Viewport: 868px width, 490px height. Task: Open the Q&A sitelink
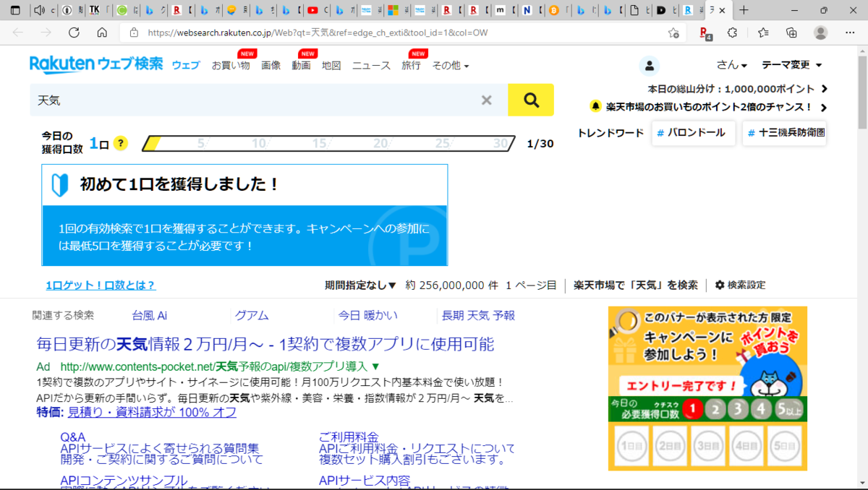coord(73,437)
